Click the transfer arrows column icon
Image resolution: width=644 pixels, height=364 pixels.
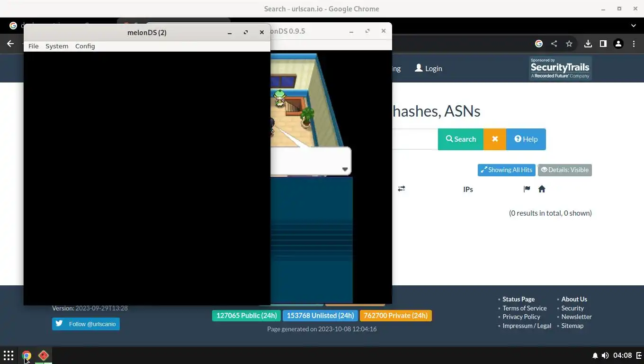pos(402,189)
